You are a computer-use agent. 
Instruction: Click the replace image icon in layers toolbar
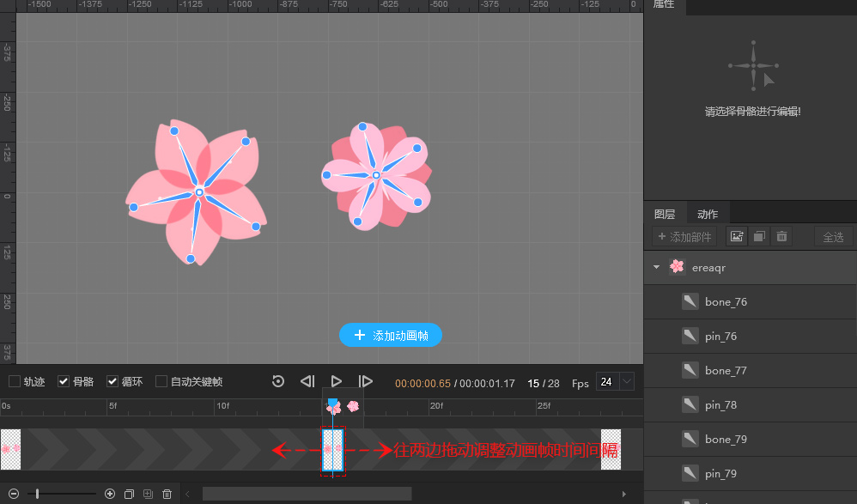pos(737,236)
